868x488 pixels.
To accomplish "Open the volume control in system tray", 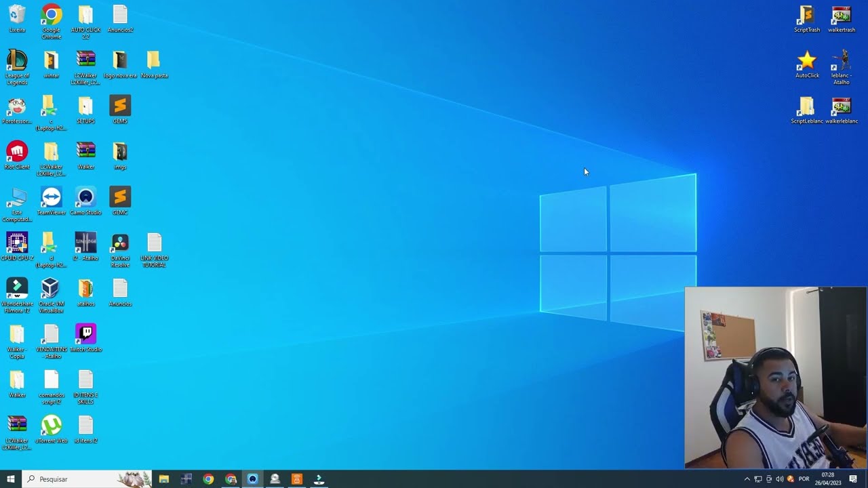I will tap(779, 479).
